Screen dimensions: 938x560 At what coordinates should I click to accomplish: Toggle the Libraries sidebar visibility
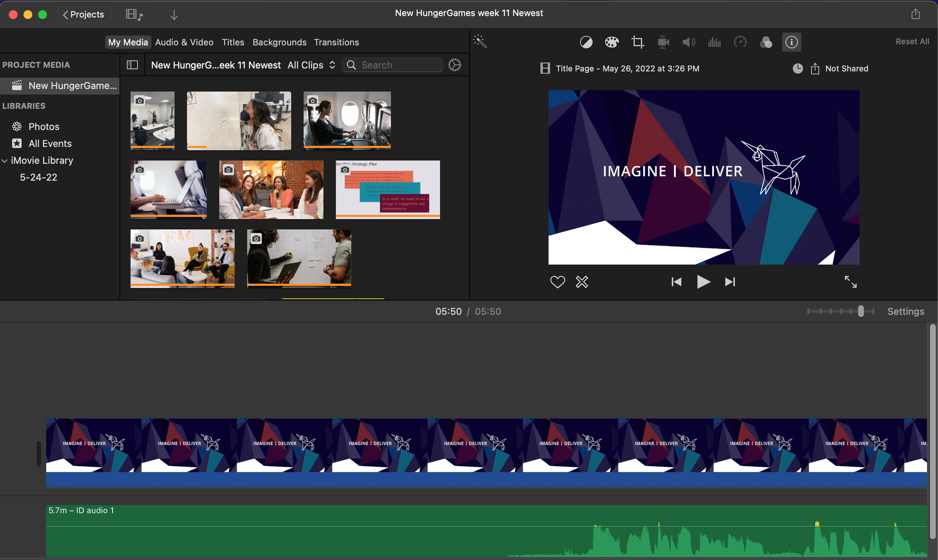(x=132, y=65)
